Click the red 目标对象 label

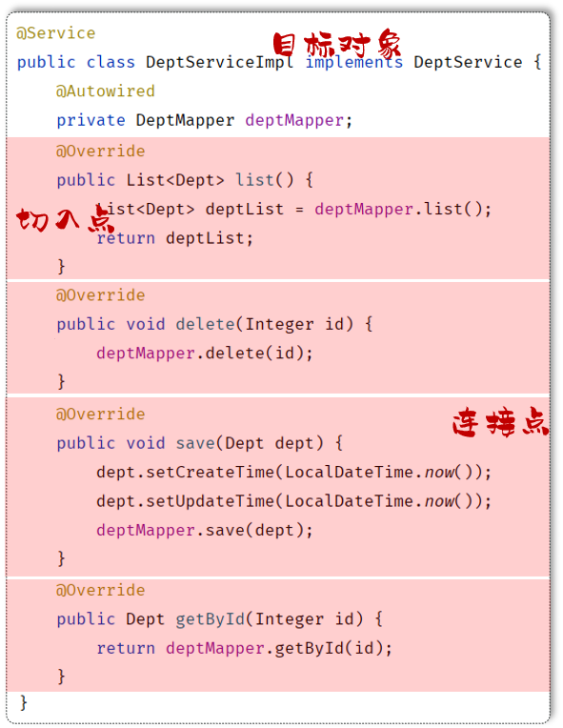tap(336, 45)
